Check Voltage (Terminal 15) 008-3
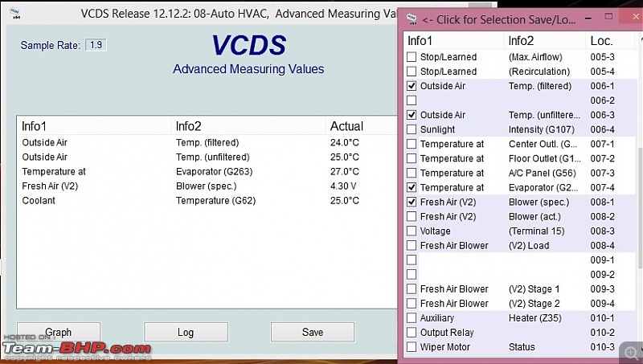 point(412,231)
